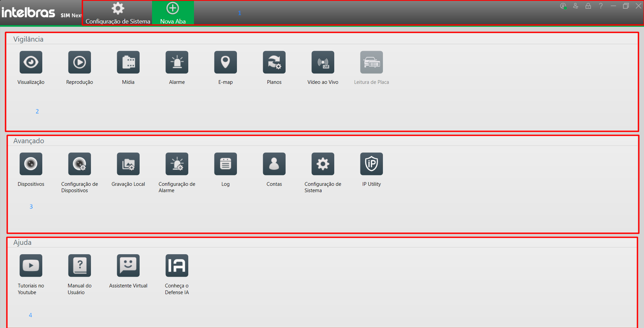Viewport: 644px width, 328px height.
Task: Open the Planos module
Action: pos(274,62)
